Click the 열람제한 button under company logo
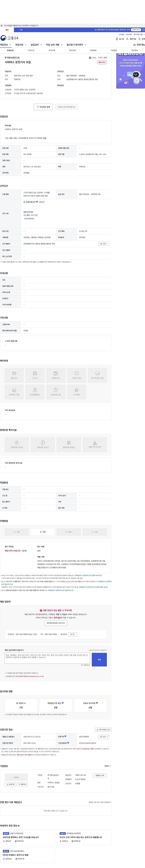Screen dimensions: 145x868 pos(23,784)
